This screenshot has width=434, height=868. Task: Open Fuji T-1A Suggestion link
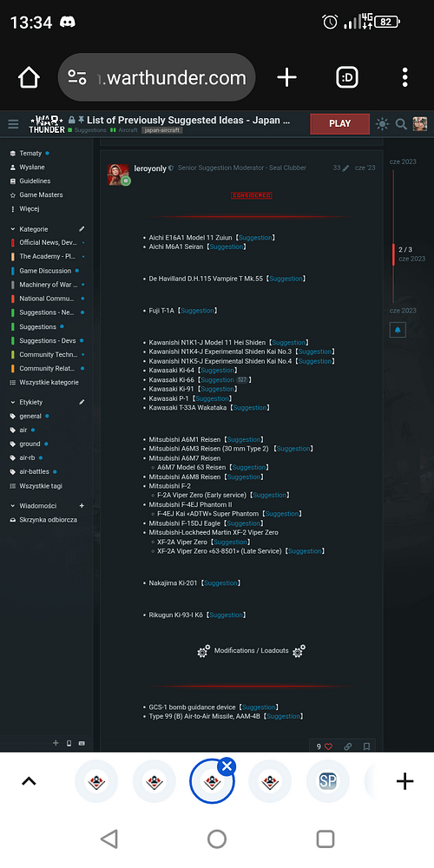[x=198, y=311]
